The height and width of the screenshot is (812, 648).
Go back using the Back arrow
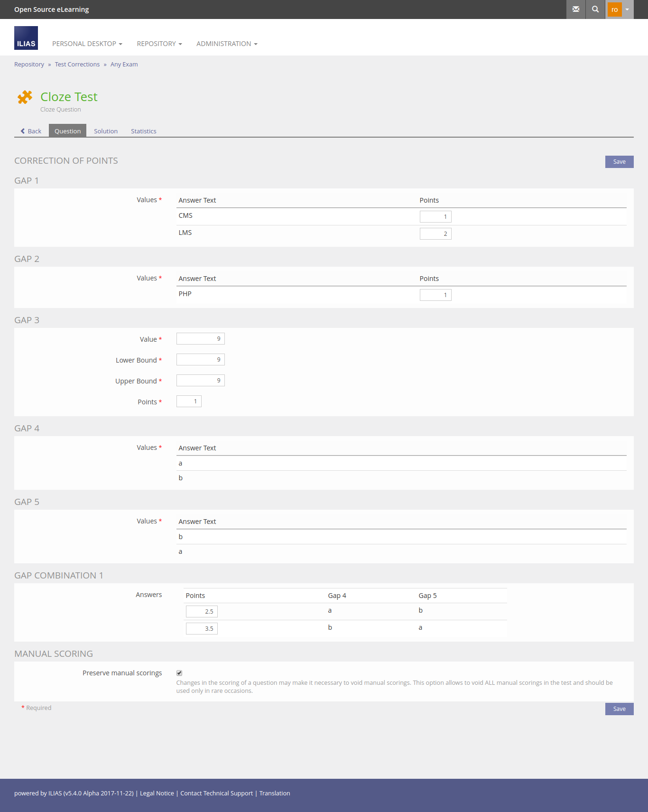coord(31,131)
